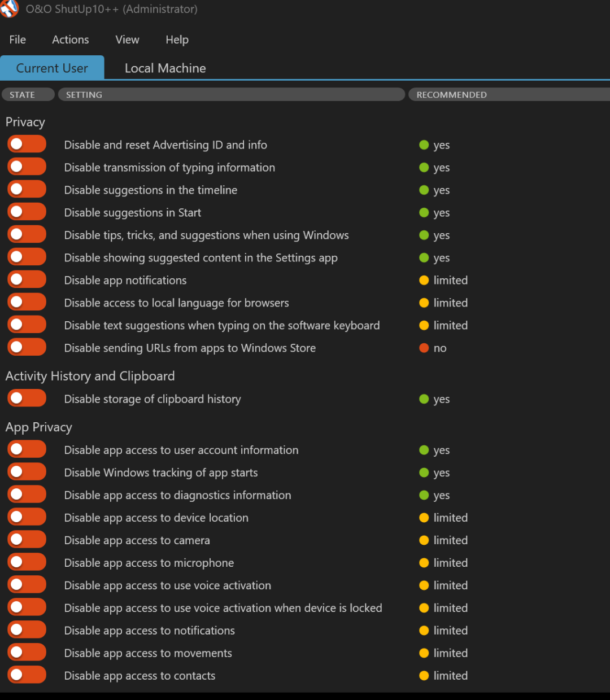Toggle app access to device location switch
Viewport: 610px width, 700px height.
pos(27,517)
